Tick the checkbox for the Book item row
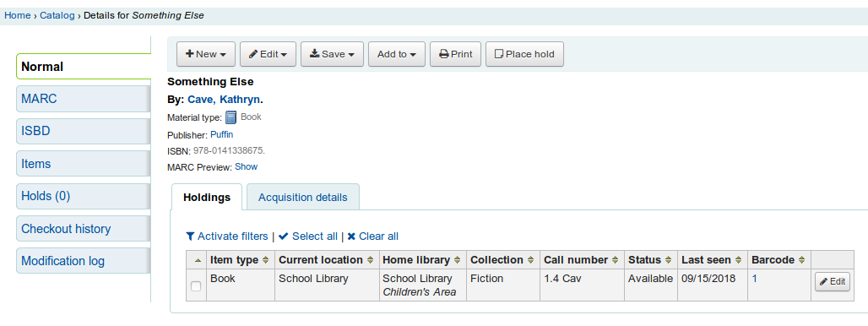 (x=196, y=286)
